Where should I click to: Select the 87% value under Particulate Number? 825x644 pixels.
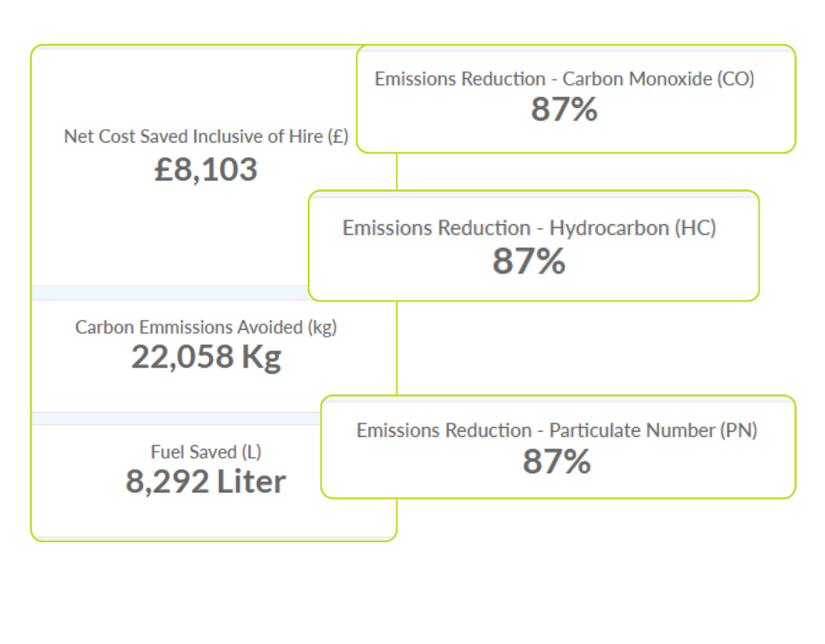[x=557, y=462]
